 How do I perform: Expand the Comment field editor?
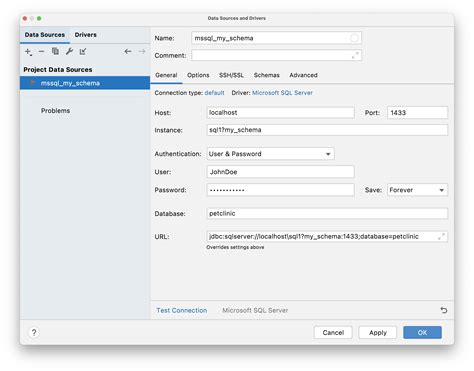[x=355, y=55]
